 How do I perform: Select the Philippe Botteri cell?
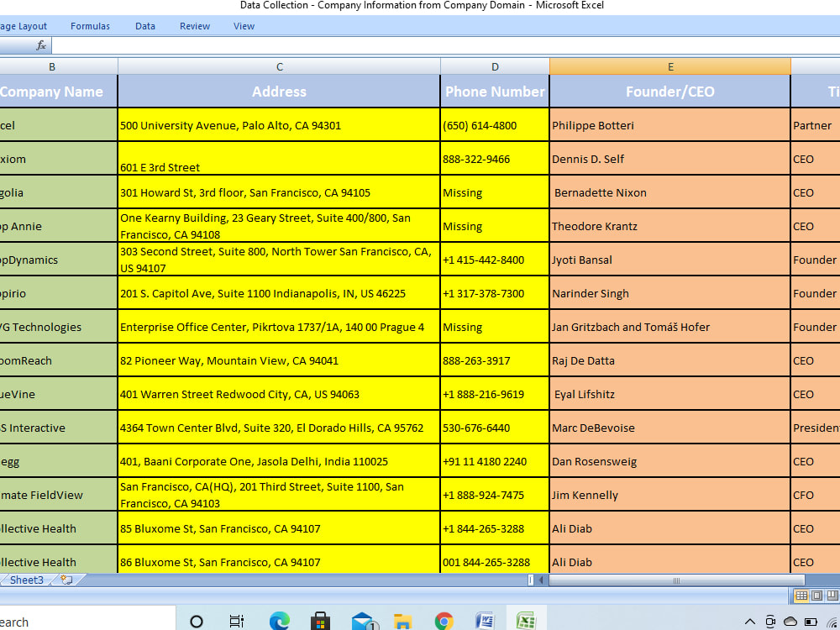670,125
